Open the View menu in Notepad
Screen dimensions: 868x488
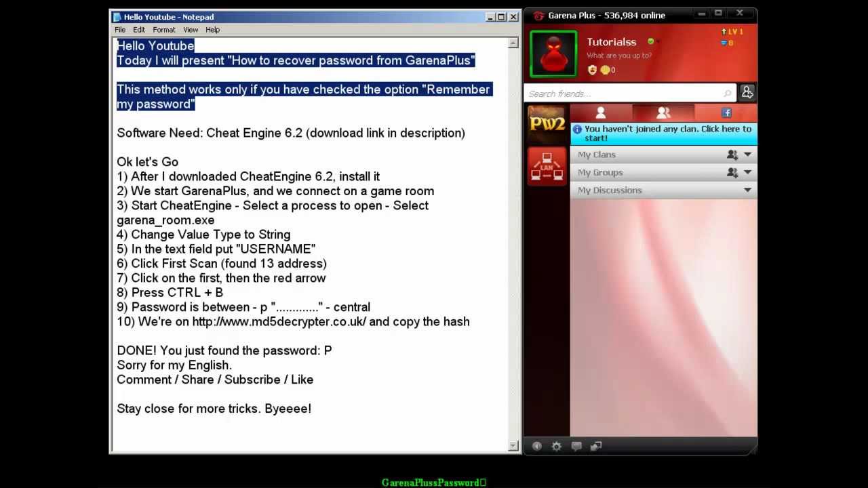point(191,30)
